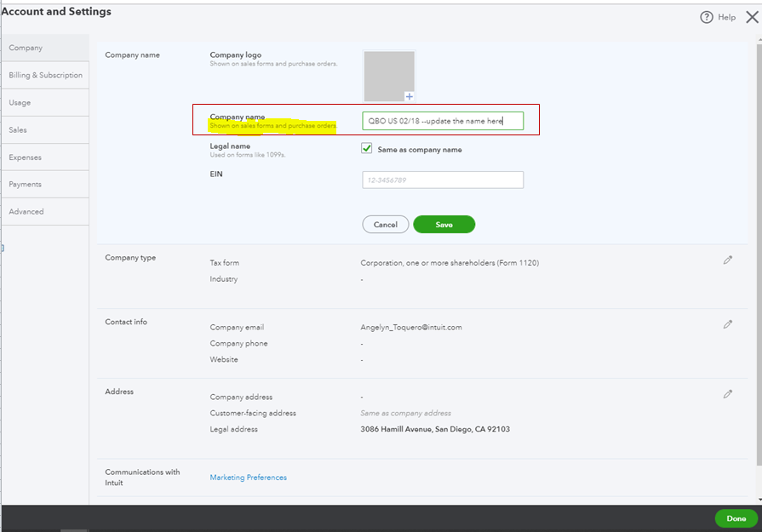Click the Industry label
This screenshot has width=762, height=532.
224,279
